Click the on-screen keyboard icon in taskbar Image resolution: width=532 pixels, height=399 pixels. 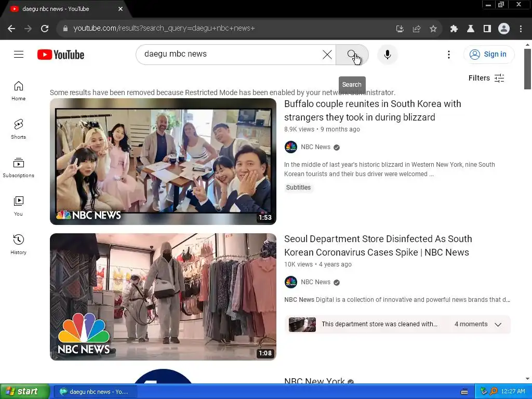464,392
